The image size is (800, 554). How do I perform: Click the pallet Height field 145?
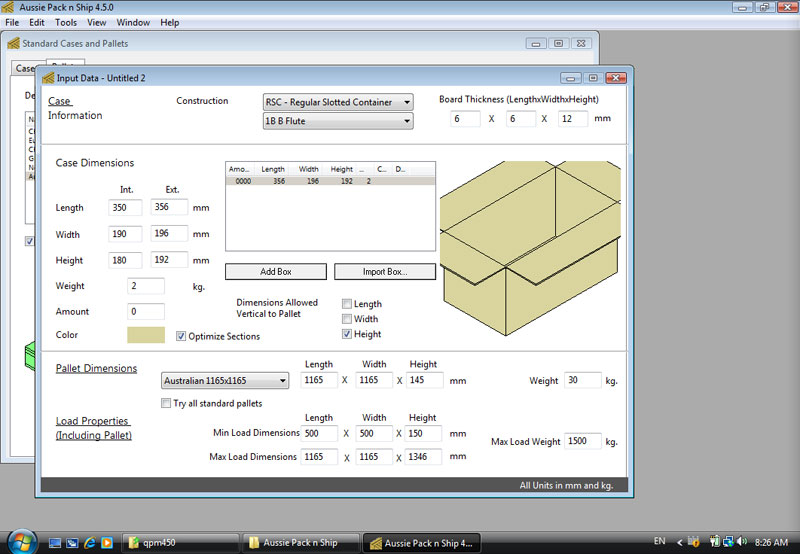point(424,380)
